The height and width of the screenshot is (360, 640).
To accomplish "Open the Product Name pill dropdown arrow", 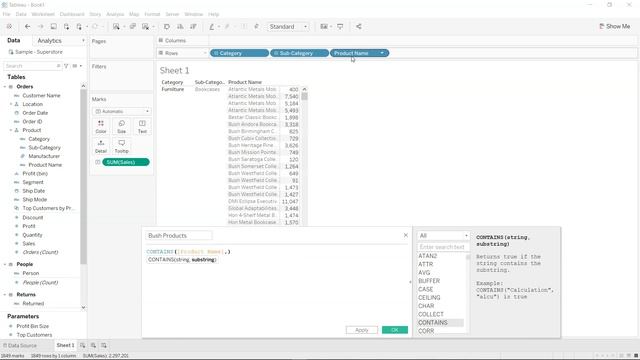I will (382, 53).
